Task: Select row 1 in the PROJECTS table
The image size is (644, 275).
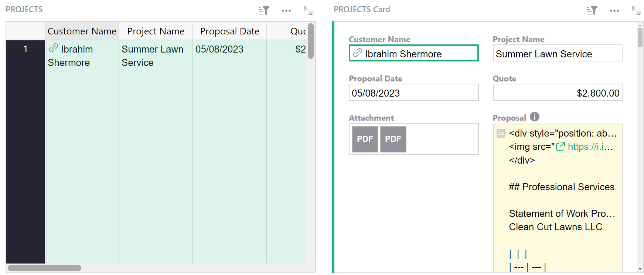Action: tap(25, 48)
